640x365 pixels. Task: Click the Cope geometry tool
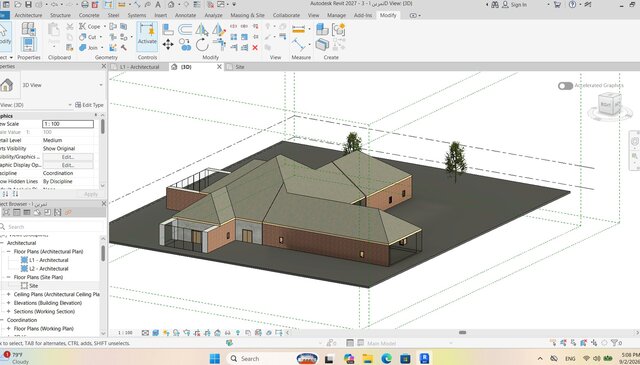(x=90, y=26)
